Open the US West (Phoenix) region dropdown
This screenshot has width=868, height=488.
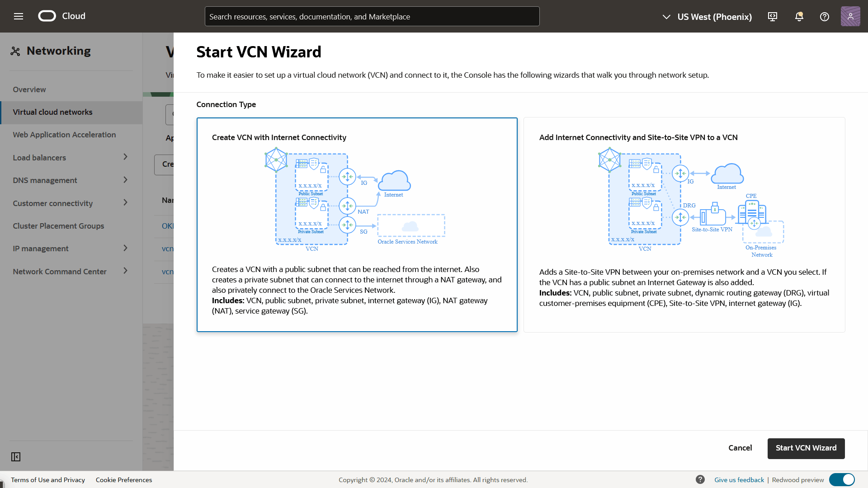pos(708,17)
